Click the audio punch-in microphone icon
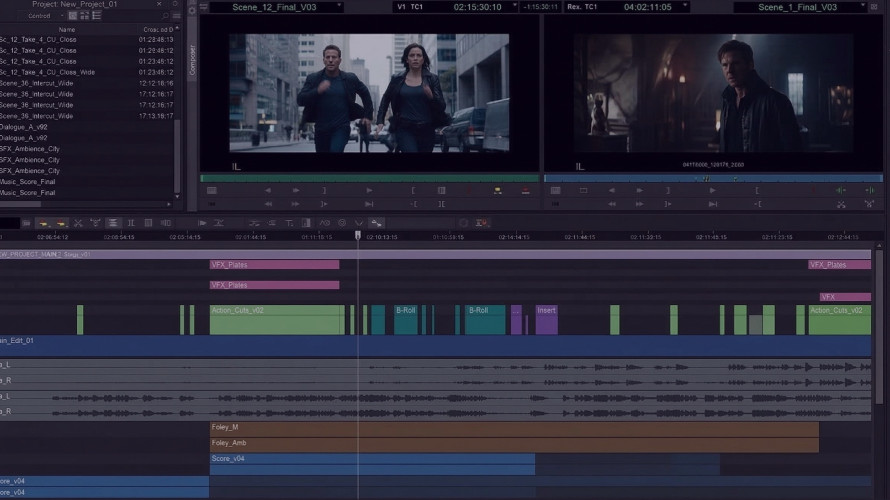Screen dimensions: 890x500 482,223
